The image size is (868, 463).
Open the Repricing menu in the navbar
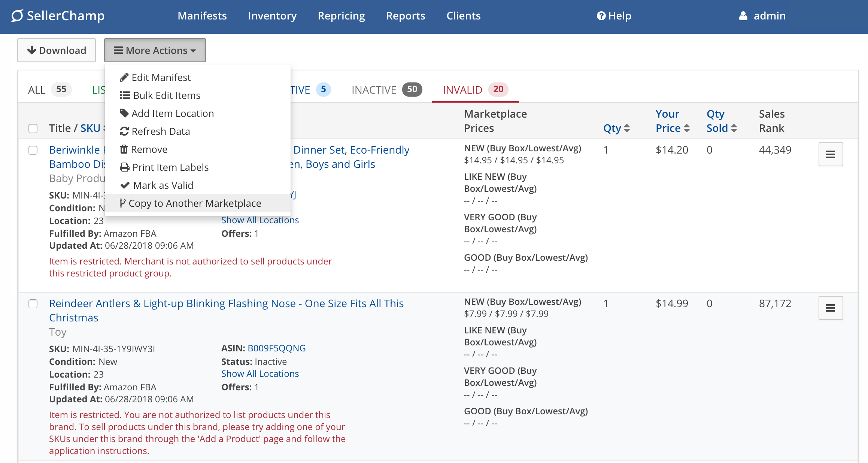[x=341, y=16]
